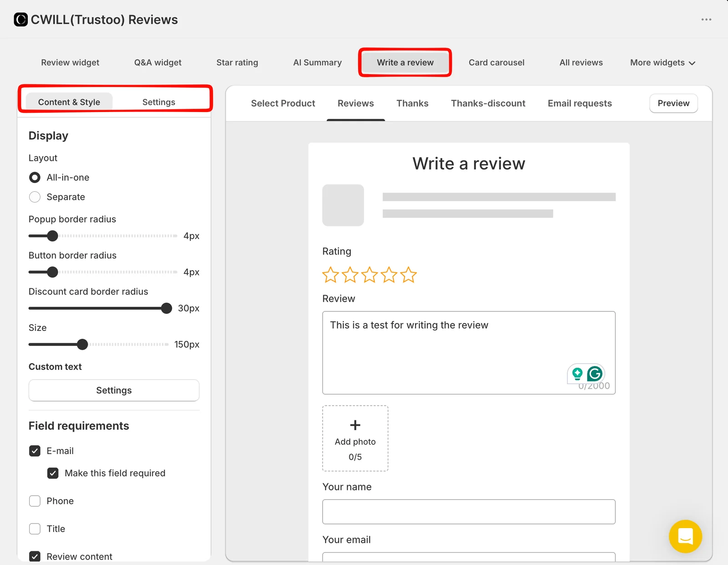Switch to the Q&A widget tab

click(x=158, y=63)
